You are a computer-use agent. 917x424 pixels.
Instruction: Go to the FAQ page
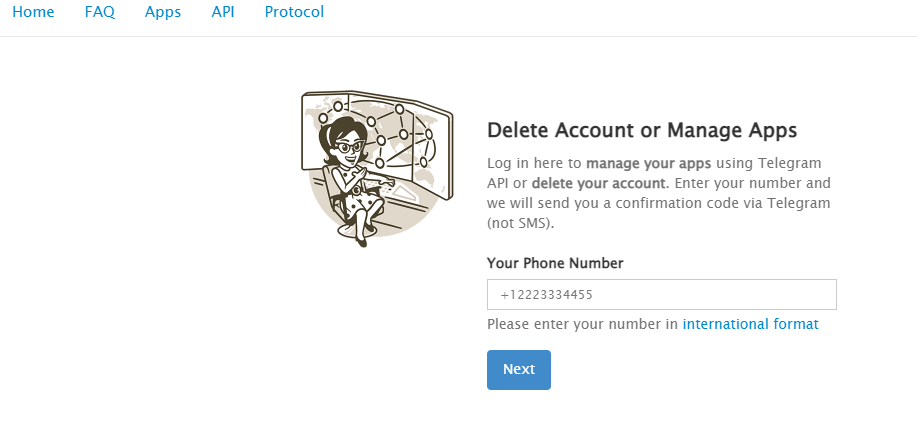pyautogui.click(x=100, y=13)
